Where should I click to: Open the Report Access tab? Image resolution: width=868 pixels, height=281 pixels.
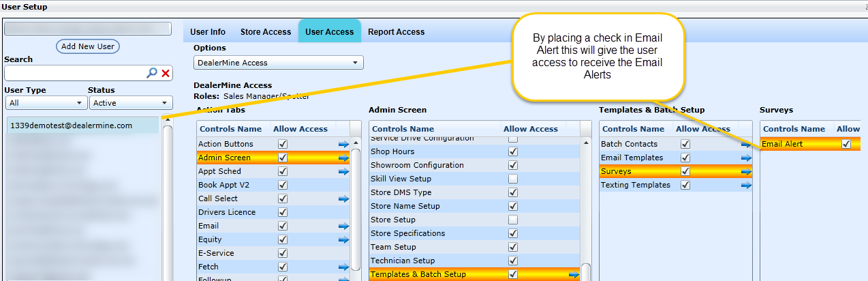(x=396, y=32)
